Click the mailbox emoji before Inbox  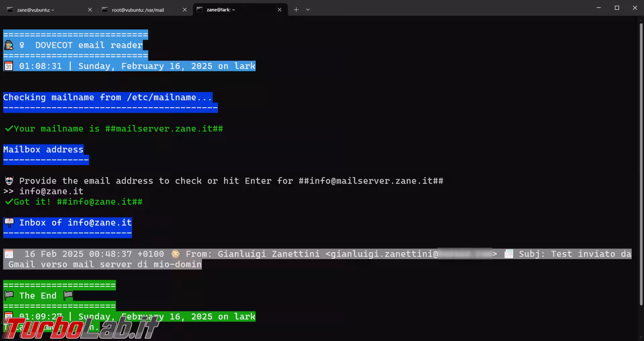pyautogui.click(x=9, y=222)
